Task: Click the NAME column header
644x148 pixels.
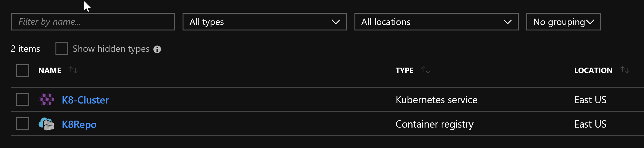Action: pos(50,70)
